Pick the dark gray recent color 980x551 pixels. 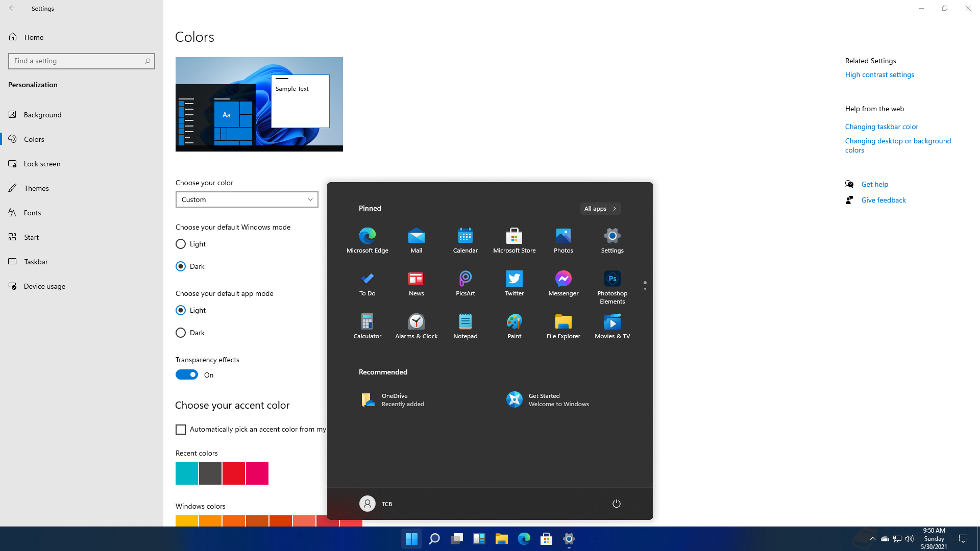tap(210, 473)
